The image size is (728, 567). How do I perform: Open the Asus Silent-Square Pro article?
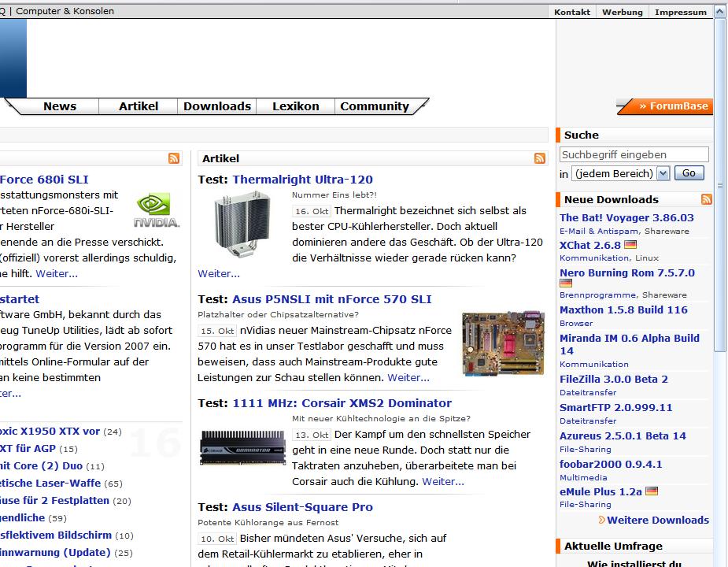point(302,507)
